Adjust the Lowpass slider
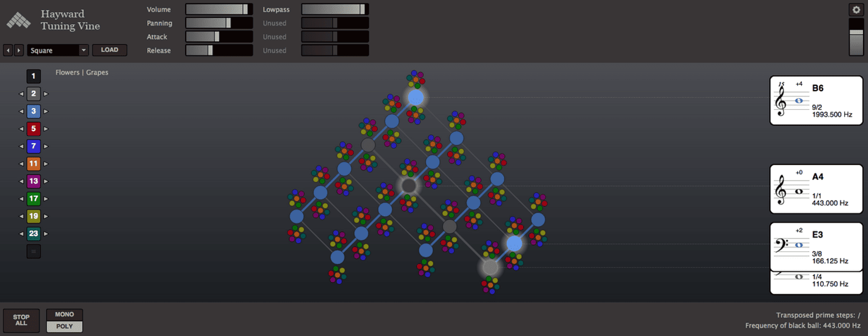This screenshot has width=868, height=336. 335,9
